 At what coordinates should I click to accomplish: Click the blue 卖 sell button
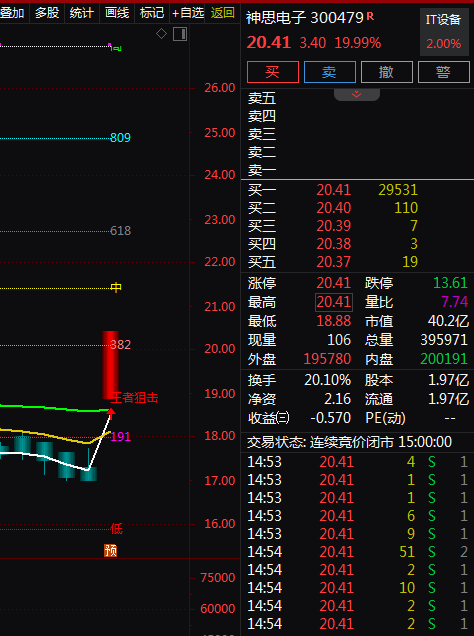click(x=330, y=72)
